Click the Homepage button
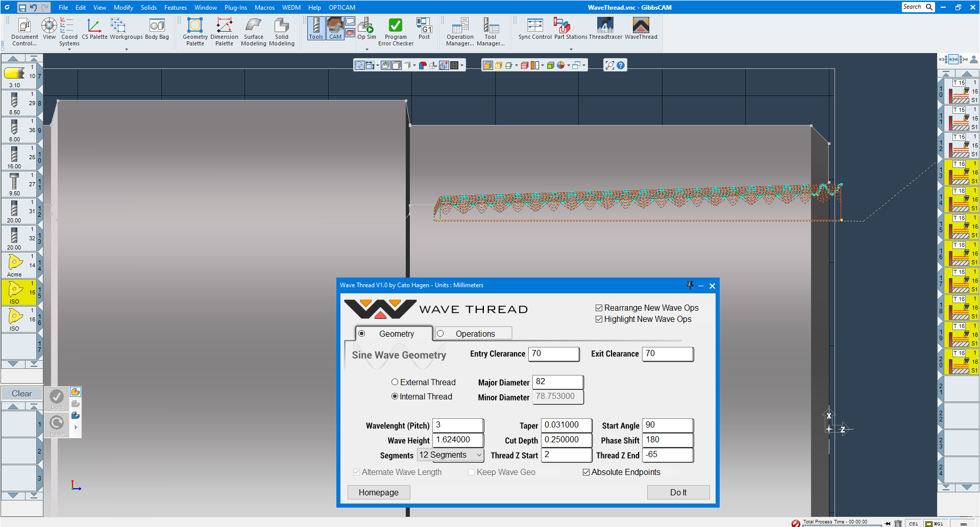Image resolution: width=980 pixels, height=527 pixels. click(x=378, y=492)
